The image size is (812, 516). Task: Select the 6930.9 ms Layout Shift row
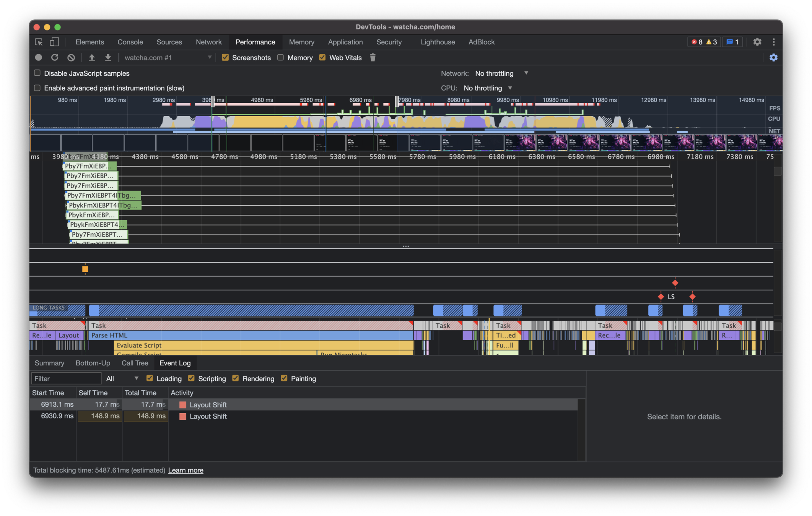tap(208, 416)
